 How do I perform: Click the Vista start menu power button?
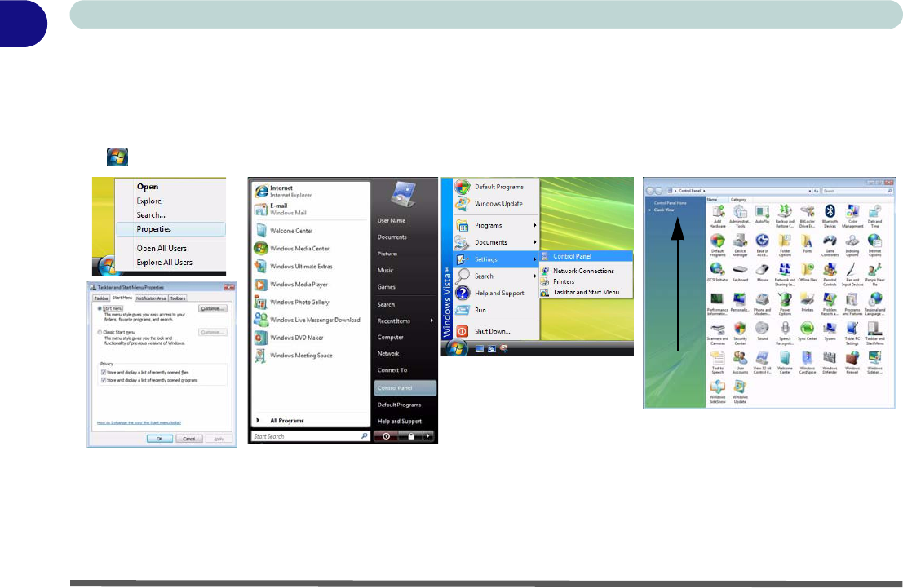pos(386,436)
